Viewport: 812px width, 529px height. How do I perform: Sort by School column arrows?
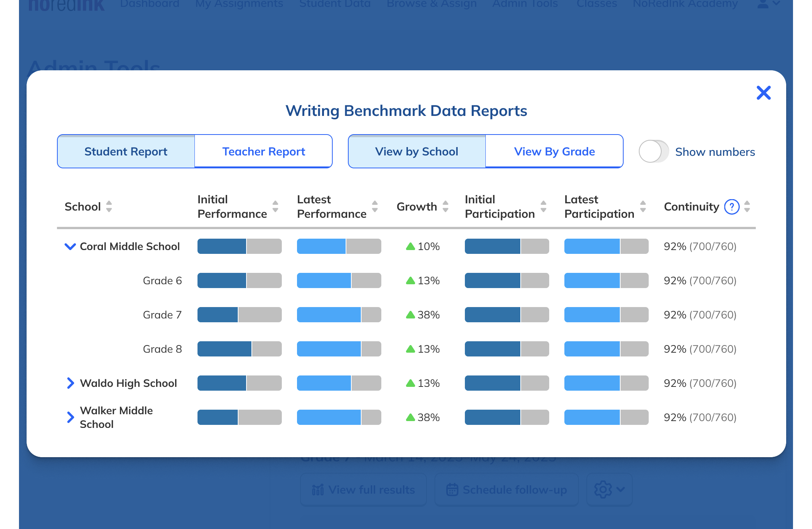click(109, 207)
